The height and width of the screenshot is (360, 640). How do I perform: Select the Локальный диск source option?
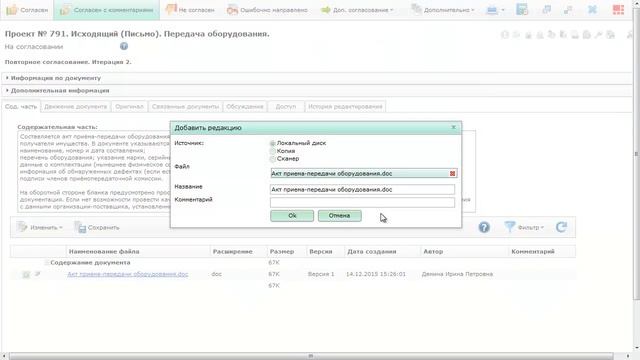pos(273,143)
